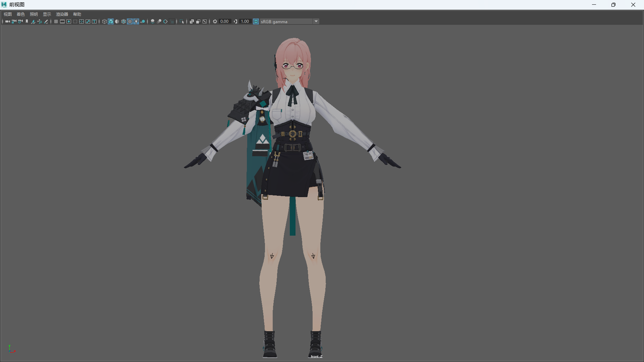The height and width of the screenshot is (362, 644).
Task: Open the 渲染器 menu
Action: point(62,14)
